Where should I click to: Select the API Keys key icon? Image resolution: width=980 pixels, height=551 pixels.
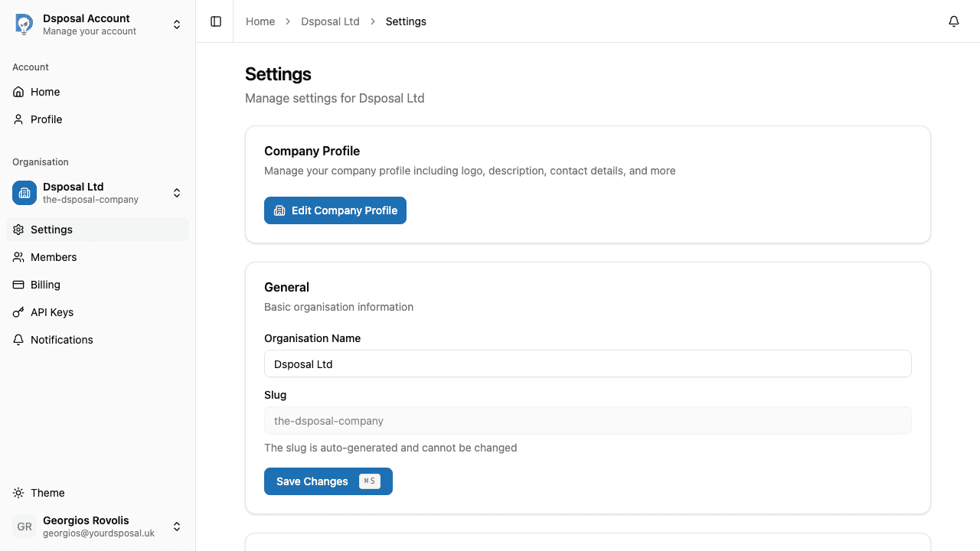(x=18, y=312)
